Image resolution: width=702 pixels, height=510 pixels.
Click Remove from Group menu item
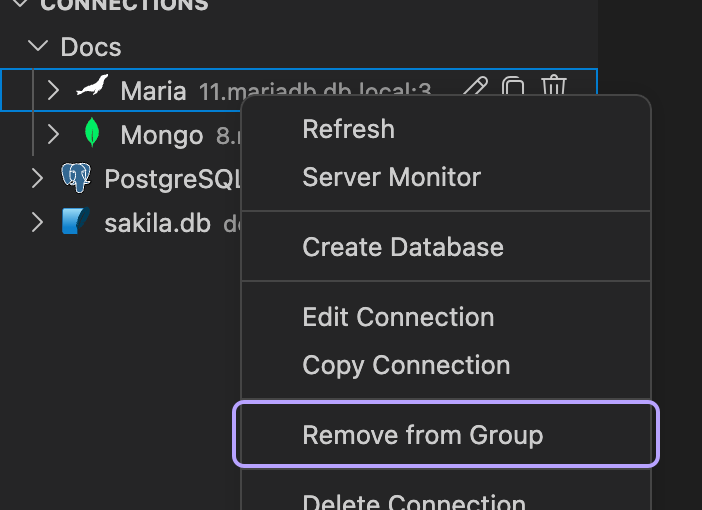(446, 435)
